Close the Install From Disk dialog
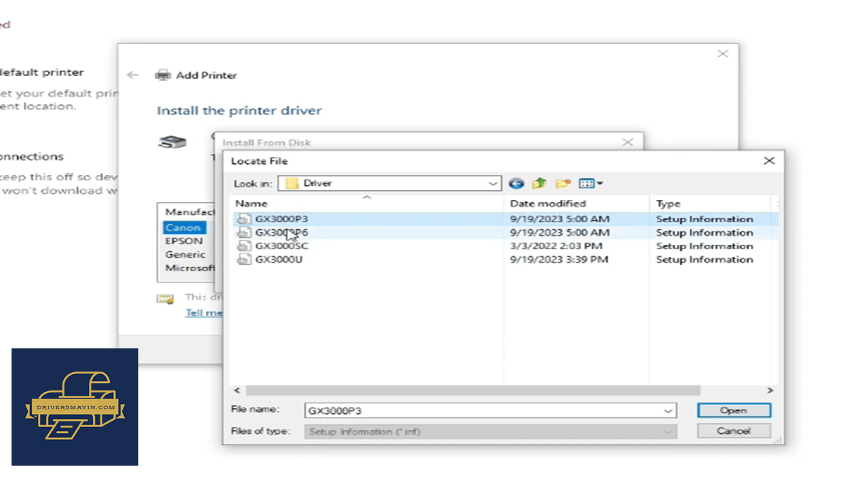 point(628,142)
